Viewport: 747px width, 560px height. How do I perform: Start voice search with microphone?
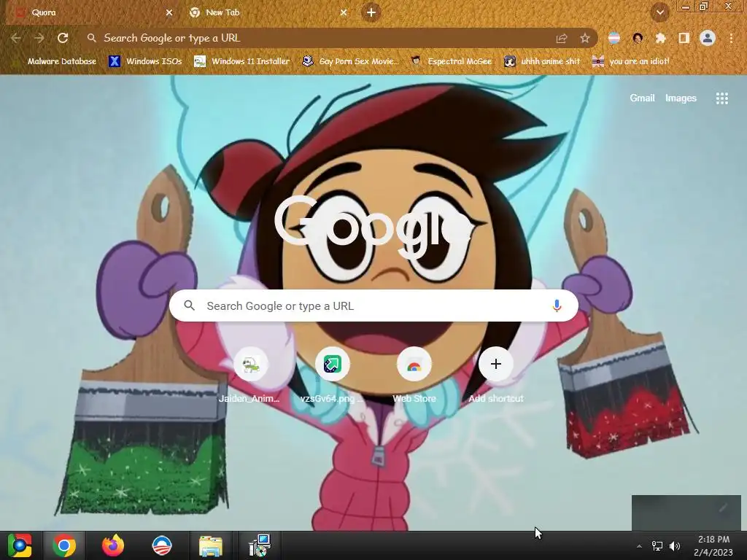557,306
